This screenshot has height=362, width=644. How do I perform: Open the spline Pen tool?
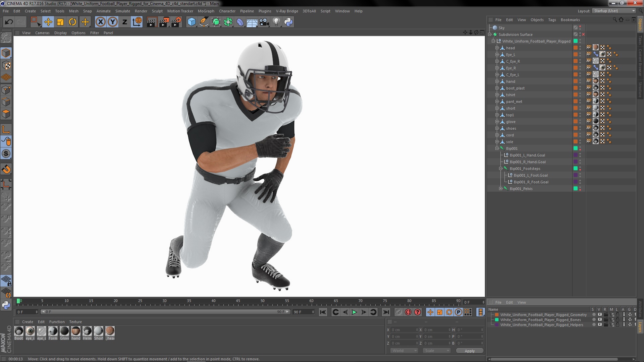click(204, 22)
